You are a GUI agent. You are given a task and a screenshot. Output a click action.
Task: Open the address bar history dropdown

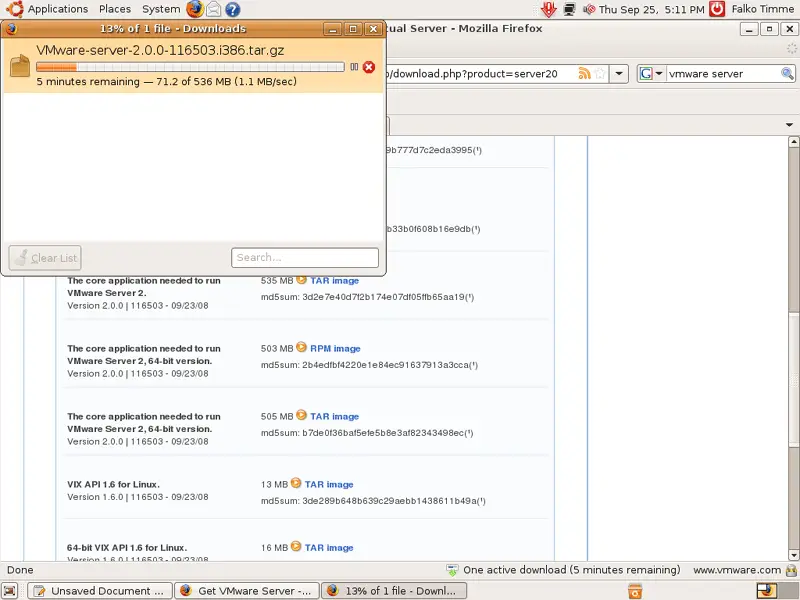point(619,73)
